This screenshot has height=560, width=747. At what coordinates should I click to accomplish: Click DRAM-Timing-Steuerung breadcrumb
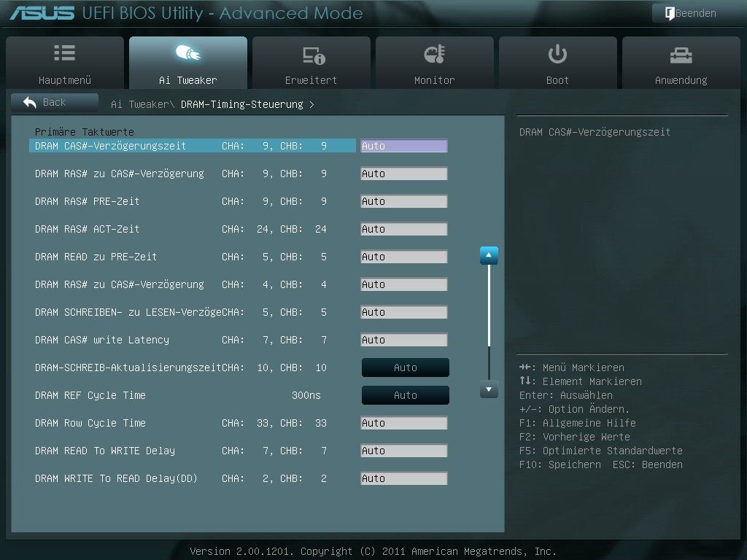pos(242,104)
